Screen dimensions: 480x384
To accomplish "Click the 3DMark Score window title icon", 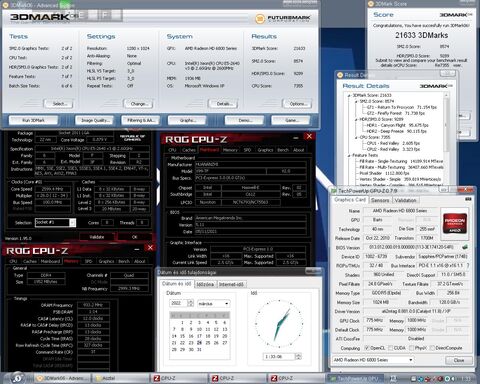I will (x=370, y=4).
